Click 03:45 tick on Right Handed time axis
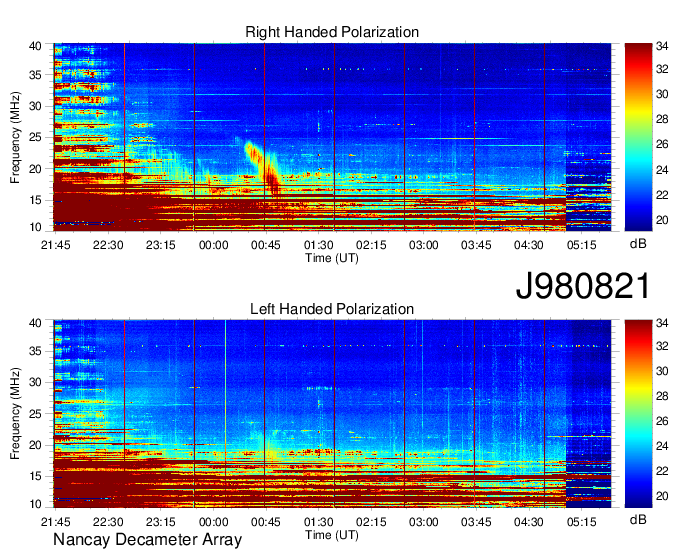Image resolution: width=680 pixels, height=552 pixels. (x=476, y=245)
